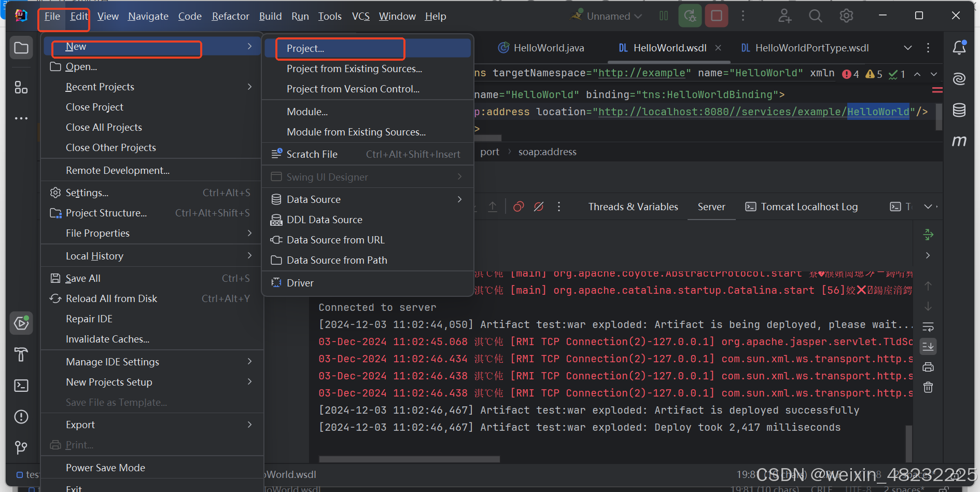Toggle Power Save Mode

[152, 468]
